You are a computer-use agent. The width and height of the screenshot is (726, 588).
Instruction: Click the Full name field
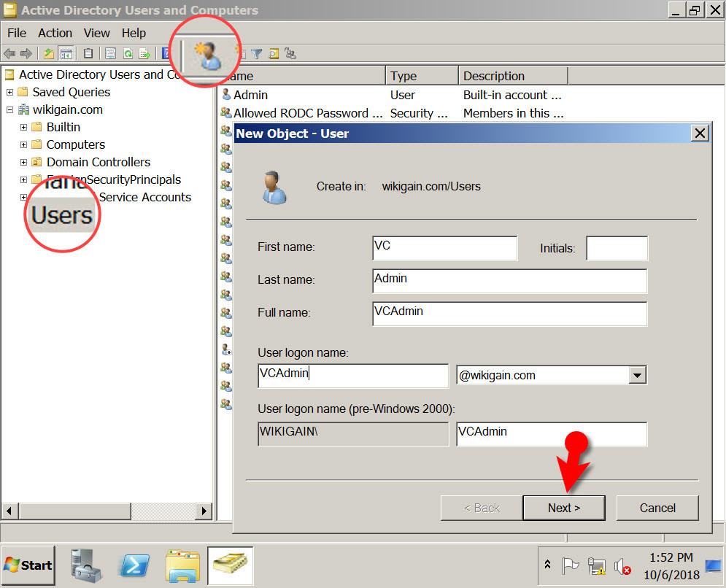510,314
